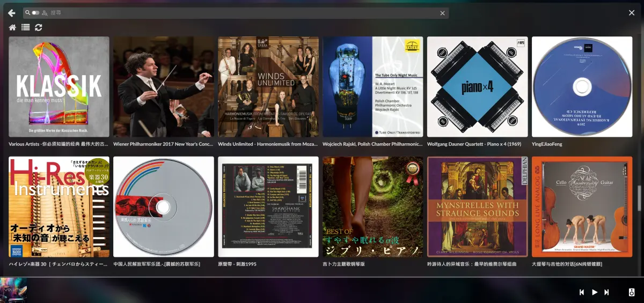Toggle the search mode switch
Screen dimensions: 644x303
click(35, 12)
